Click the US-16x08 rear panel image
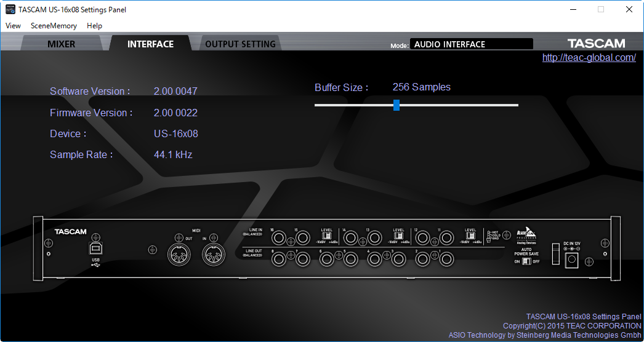The height and width of the screenshot is (342, 644). [x=327, y=249]
